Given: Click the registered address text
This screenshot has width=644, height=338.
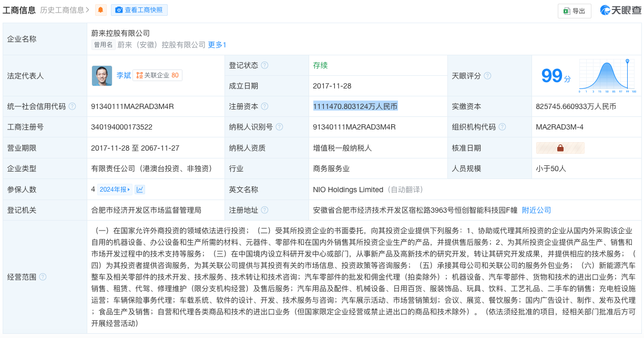Looking at the screenshot, I should (x=415, y=210).
